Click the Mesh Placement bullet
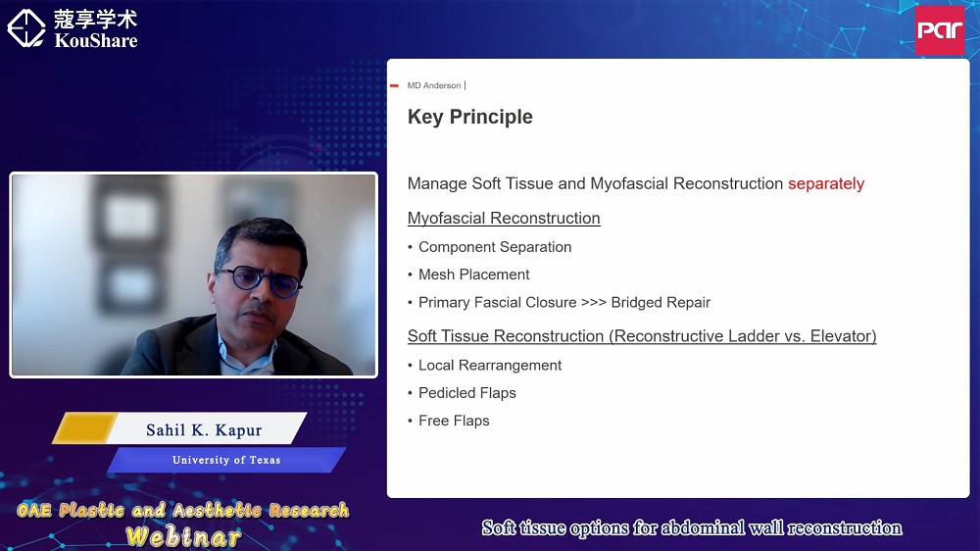 click(473, 275)
